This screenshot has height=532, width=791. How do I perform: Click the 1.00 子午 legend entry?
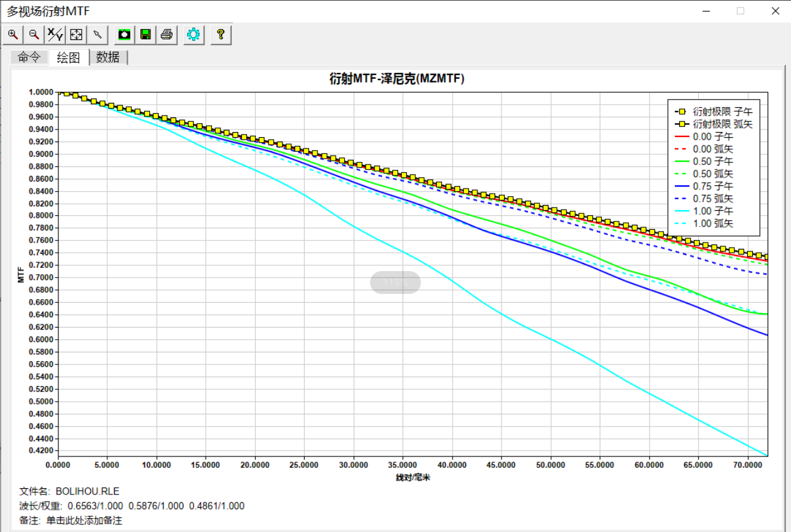[x=712, y=211]
